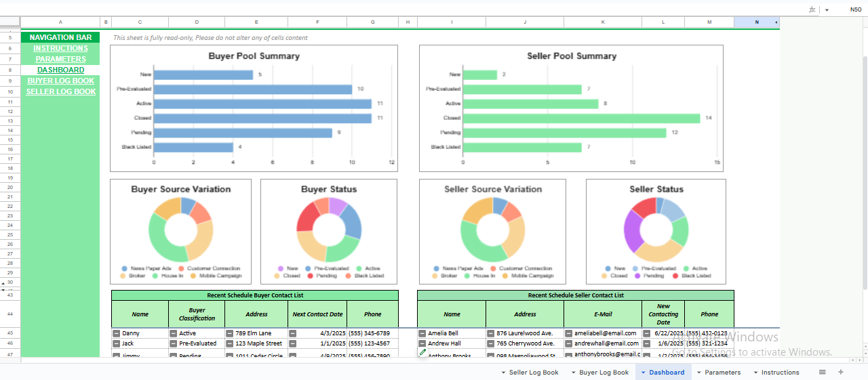Open Dashboard tab dropdown arrow
Image resolution: width=868 pixels, height=380 pixels.
[644, 373]
